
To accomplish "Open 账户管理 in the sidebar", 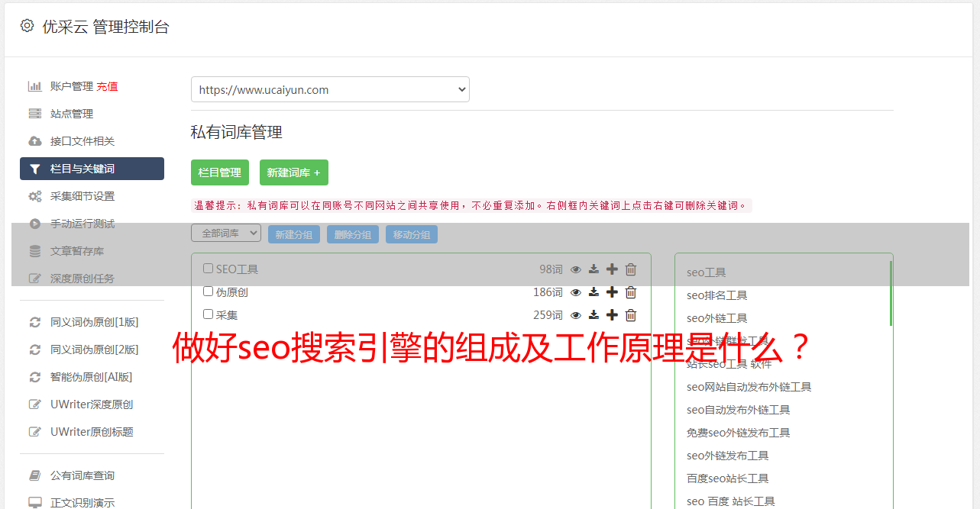I will (72, 86).
